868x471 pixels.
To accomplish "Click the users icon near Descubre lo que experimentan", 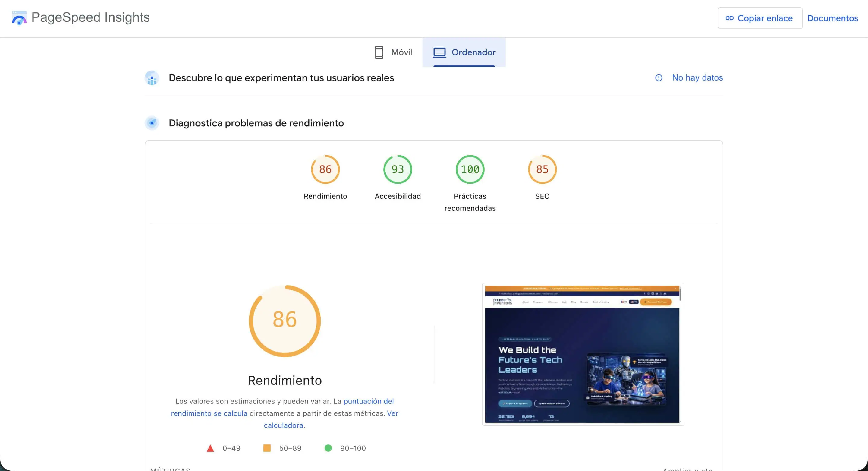I will click(x=152, y=78).
